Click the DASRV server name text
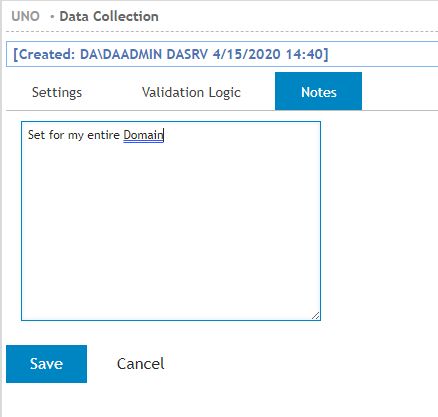Screen dimensions: 438x417 point(187,54)
